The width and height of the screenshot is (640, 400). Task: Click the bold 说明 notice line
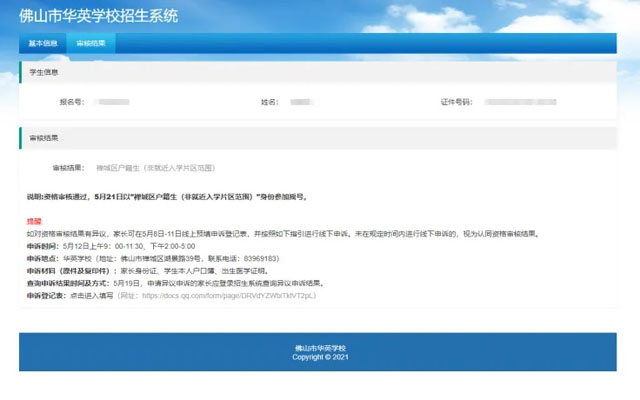tap(166, 197)
